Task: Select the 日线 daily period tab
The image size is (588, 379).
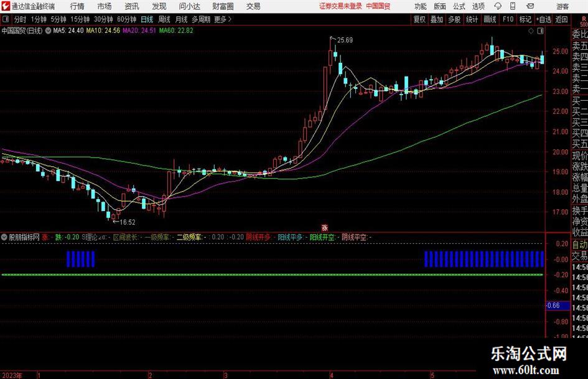Action: pos(147,19)
